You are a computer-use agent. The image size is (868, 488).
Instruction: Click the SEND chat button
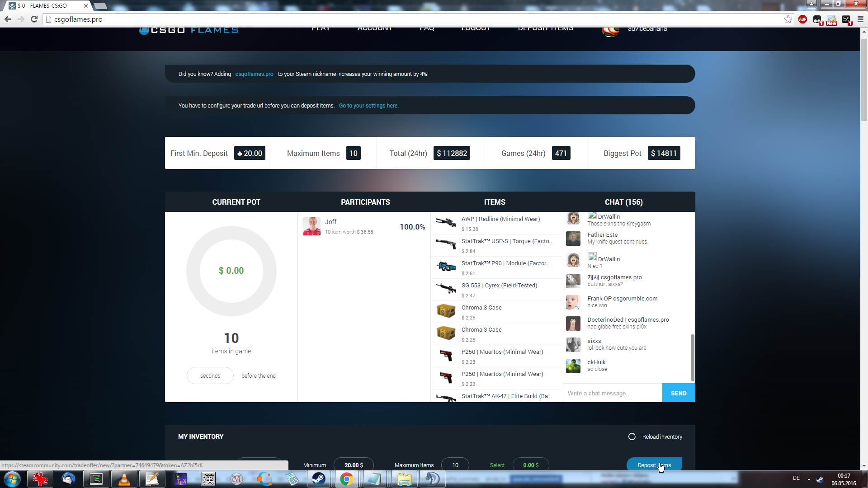point(678,393)
